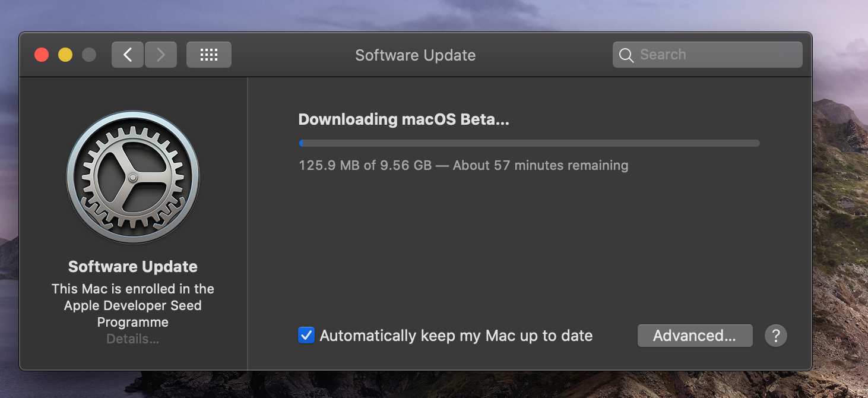Close the Software Update window

pos(42,55)
